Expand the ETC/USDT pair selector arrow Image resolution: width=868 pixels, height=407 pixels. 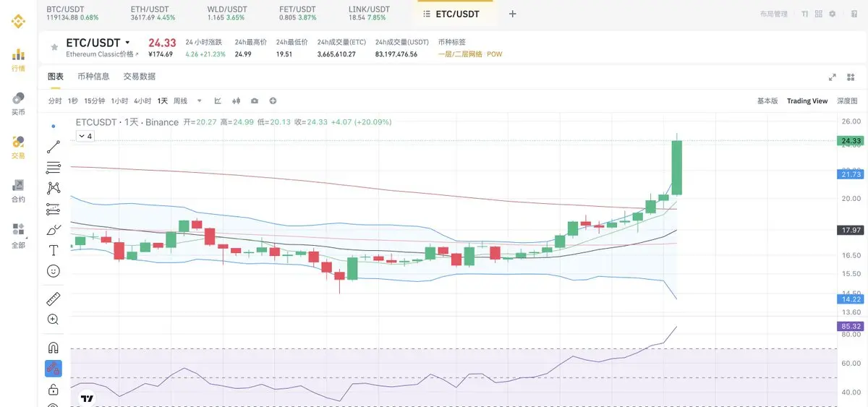(127, 43)
